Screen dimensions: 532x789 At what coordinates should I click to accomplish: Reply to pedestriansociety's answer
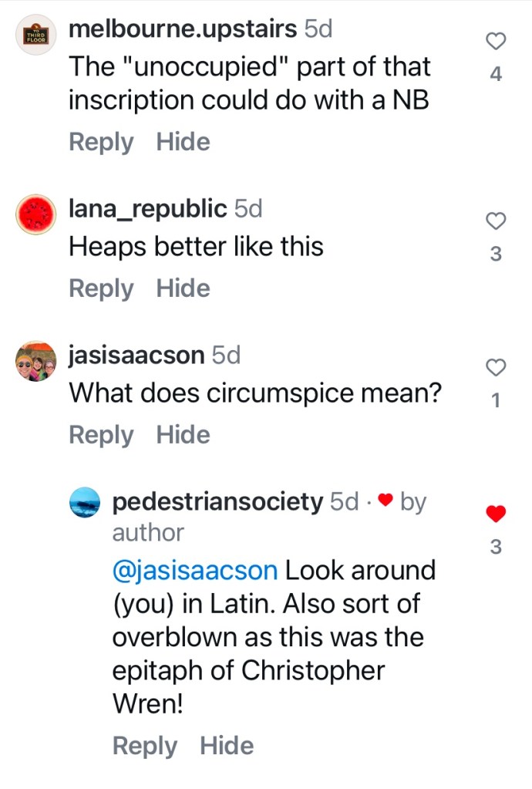pos(145,746)
